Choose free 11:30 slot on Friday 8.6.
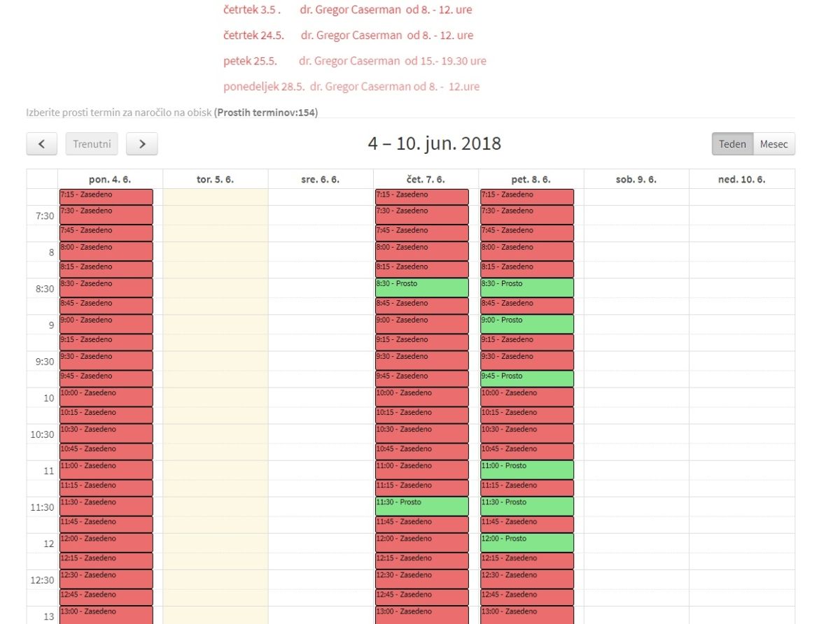Image resolution: width=840 pixels, height=624 pixels. pos(526,506)
